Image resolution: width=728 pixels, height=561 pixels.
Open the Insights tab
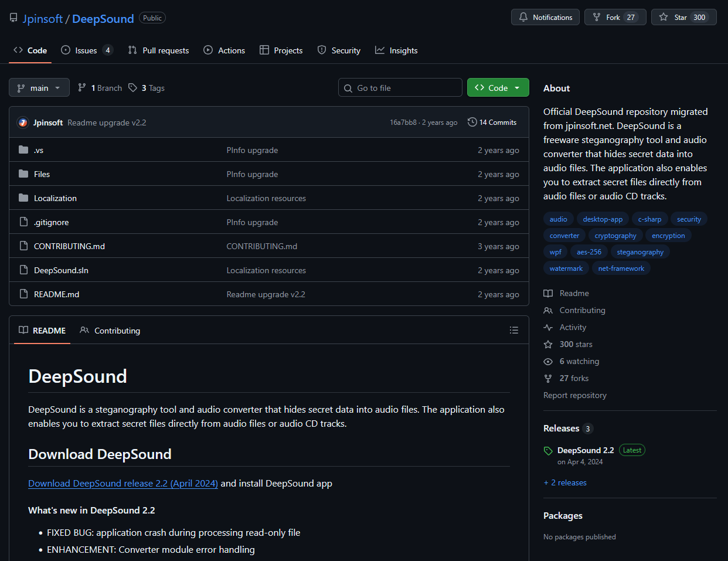point(396,50)
